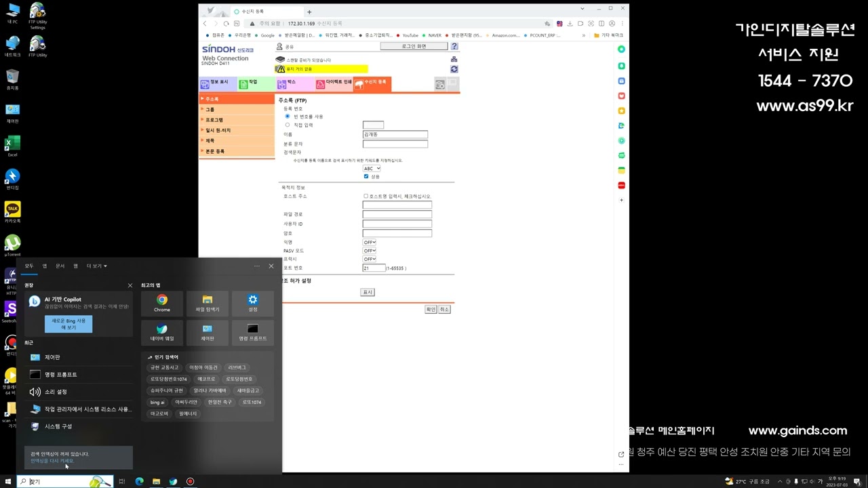The image size is (868, 488).
Task: Open the PASV 모드 OFF dropdown
Action: tap(370, 251)
